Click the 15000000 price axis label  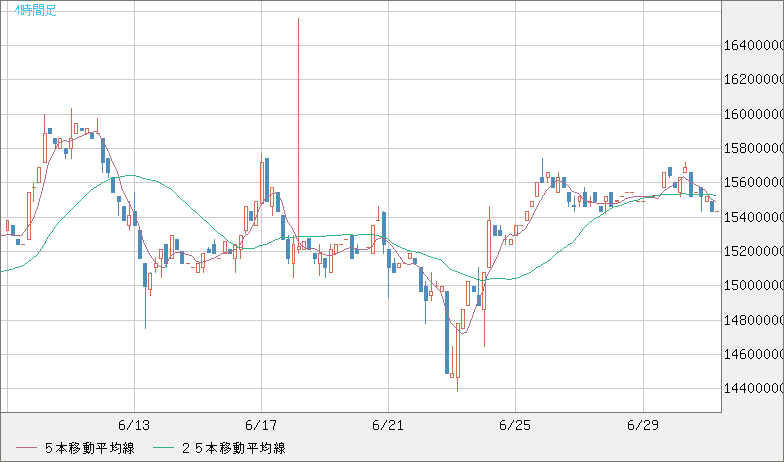[x=754, y=286]
